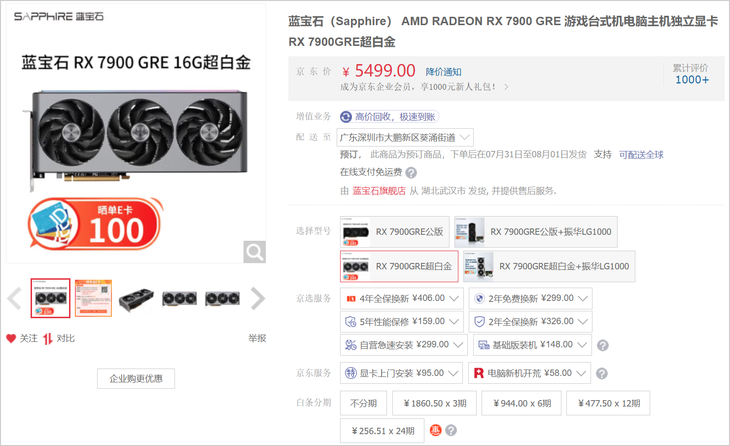The height and width of the screenshot is (446, 730).
Task: Click the red 惠 badge icon
Action: 435,430
